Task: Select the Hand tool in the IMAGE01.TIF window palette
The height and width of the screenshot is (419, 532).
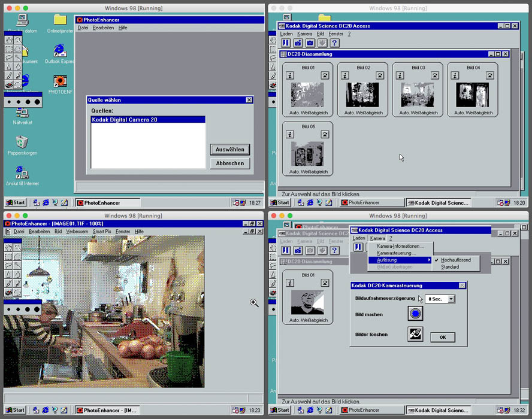Action: click(x=8, y=247)
